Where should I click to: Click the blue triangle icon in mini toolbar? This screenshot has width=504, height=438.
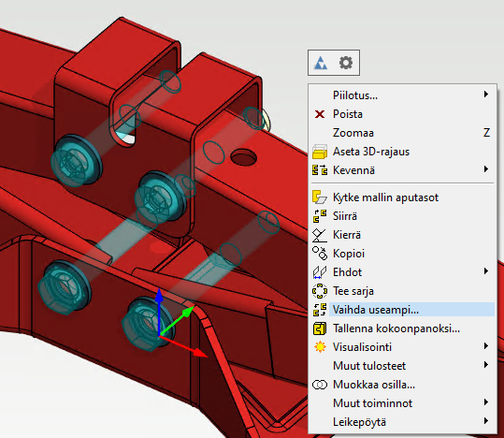(321, 63)
